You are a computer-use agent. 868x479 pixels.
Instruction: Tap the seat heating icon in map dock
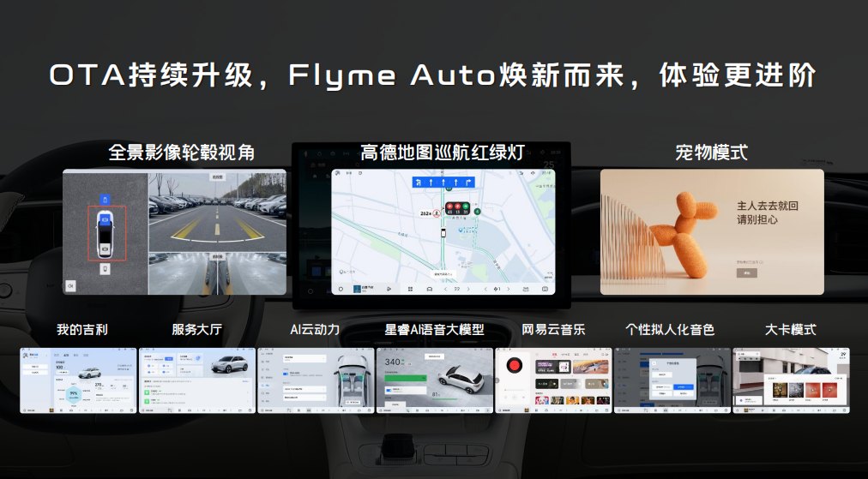tap(525, 289)
